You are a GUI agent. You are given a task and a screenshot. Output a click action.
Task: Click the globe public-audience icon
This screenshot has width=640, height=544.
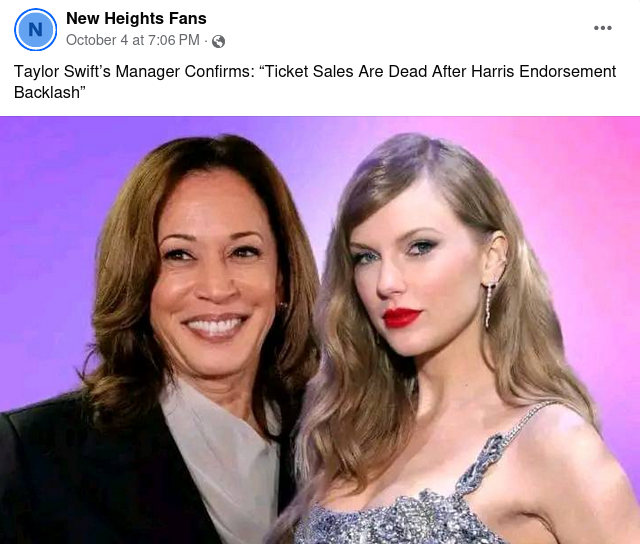(219, 41)
